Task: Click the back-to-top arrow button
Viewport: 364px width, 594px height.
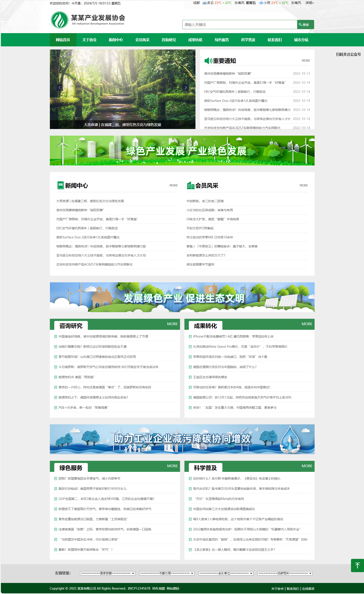Action: coord(357,565)
